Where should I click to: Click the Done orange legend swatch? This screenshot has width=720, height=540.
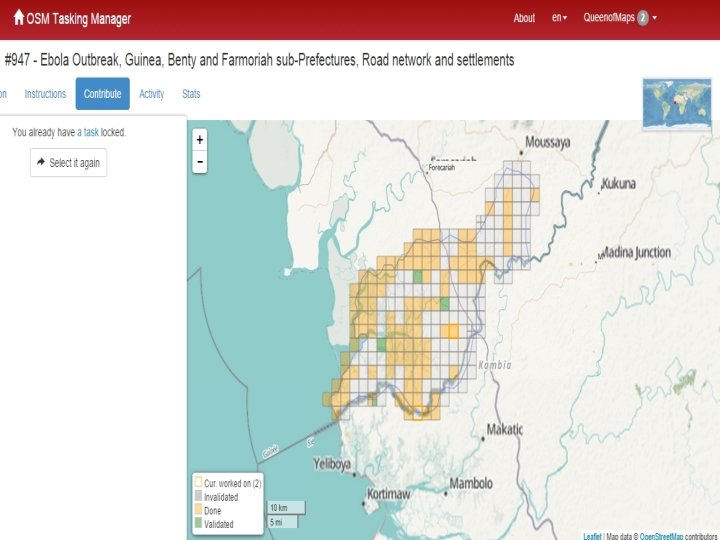[198, 509]
